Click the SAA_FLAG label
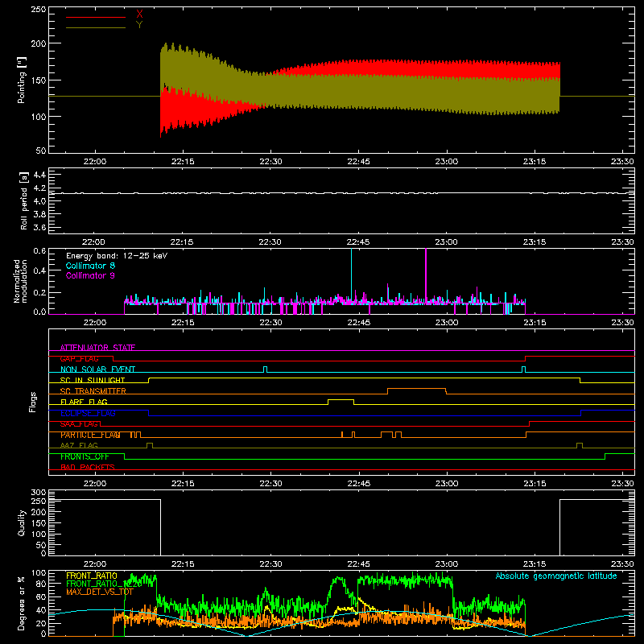Screen dimensions: 644x644 [79, 424]
